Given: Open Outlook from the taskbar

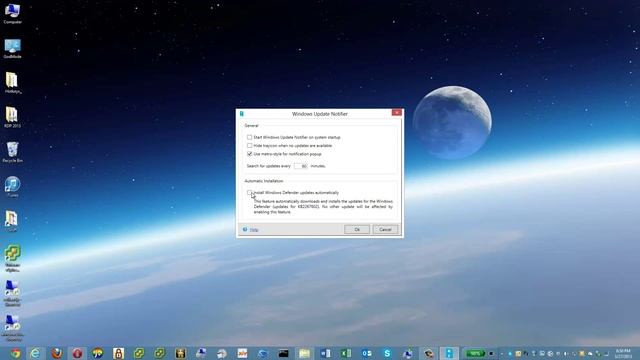Looking at the screenshot, I should (x=367, y=353).
